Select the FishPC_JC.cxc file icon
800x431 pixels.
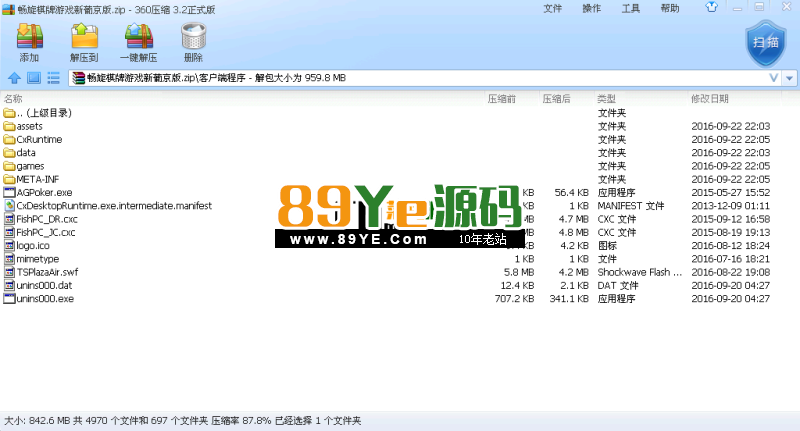[x=9, y=232]
